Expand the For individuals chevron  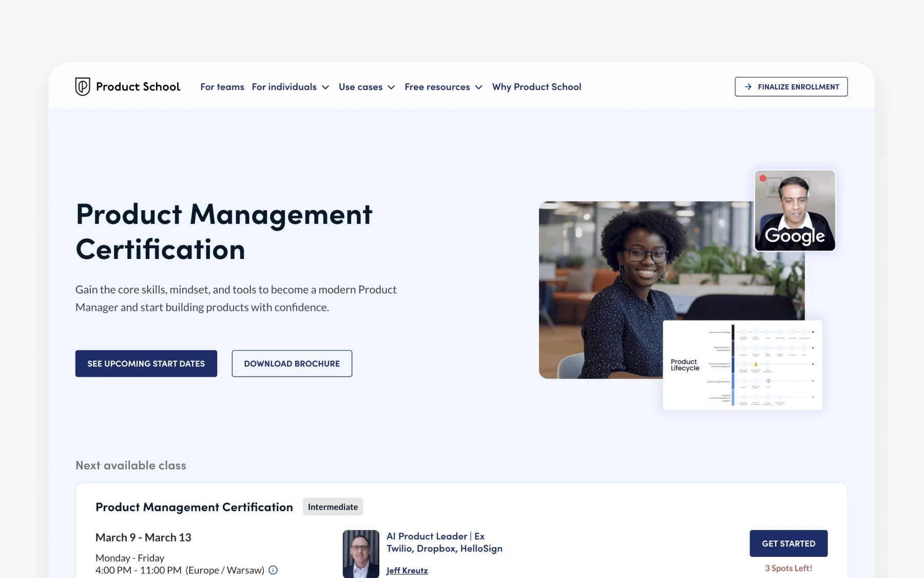pos(325,87)
